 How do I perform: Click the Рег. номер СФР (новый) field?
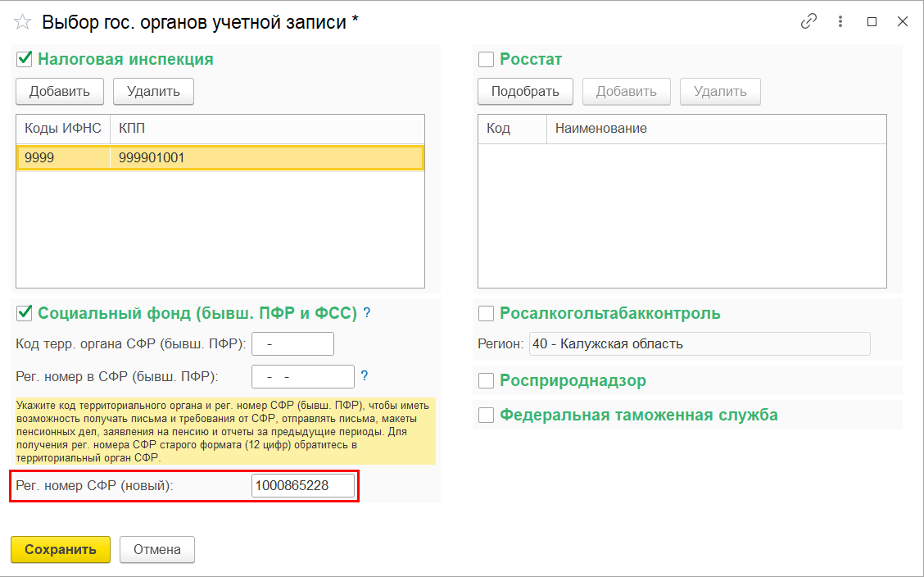point(303,485)
